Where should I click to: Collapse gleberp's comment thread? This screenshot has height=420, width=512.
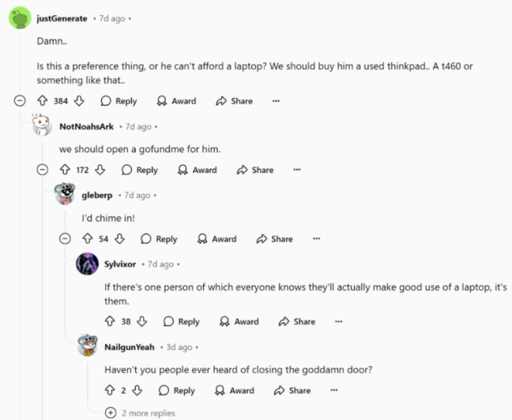65,238
